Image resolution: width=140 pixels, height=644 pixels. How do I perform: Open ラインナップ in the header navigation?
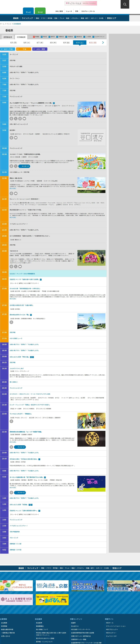tap(27, 18)
